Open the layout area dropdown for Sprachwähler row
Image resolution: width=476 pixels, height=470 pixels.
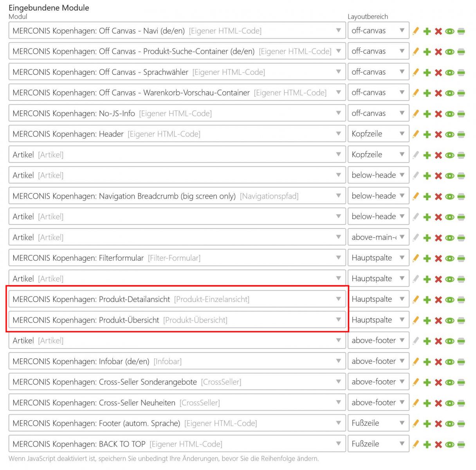coord(378,72)
